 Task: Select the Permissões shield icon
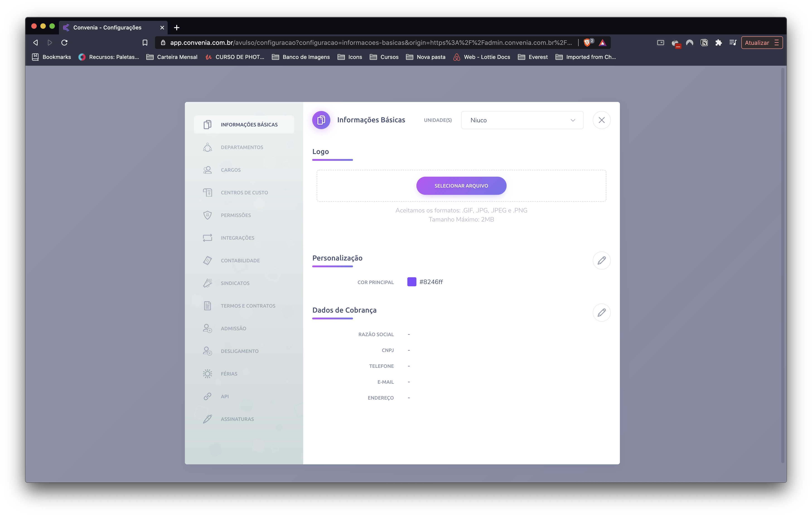pyautogui.click(x=207, y=215)
